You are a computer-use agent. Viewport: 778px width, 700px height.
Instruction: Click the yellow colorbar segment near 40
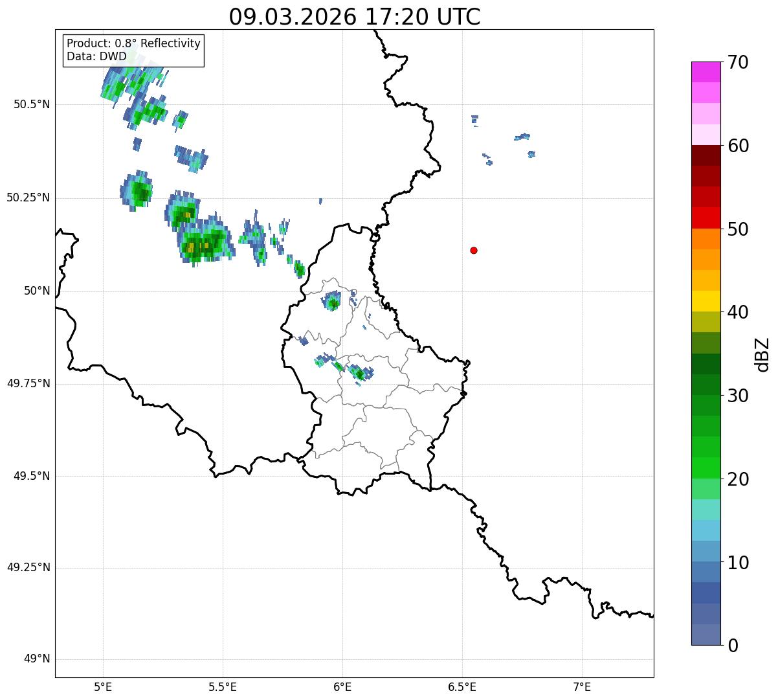tap(706, 301)
